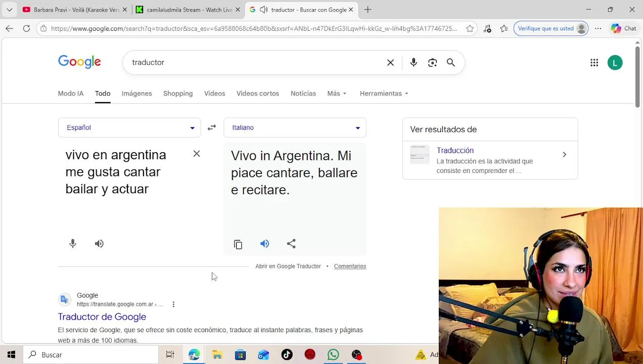Select the Shopping search tab
This screenshot has width=643, height=364.
click(178, 94)
